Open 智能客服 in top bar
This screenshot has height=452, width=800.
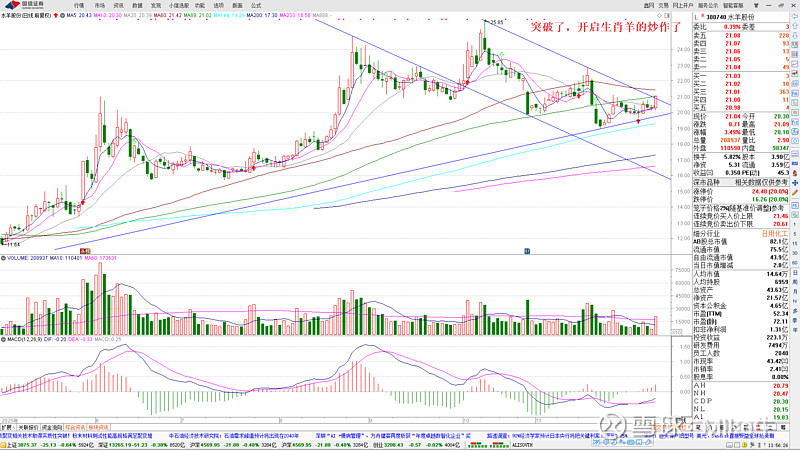point(733,5)
